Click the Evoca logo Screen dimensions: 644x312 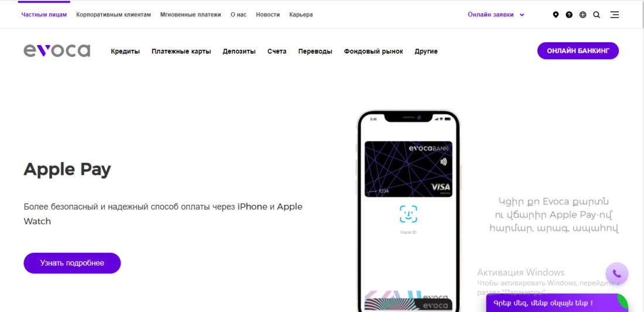pos(57,51)
